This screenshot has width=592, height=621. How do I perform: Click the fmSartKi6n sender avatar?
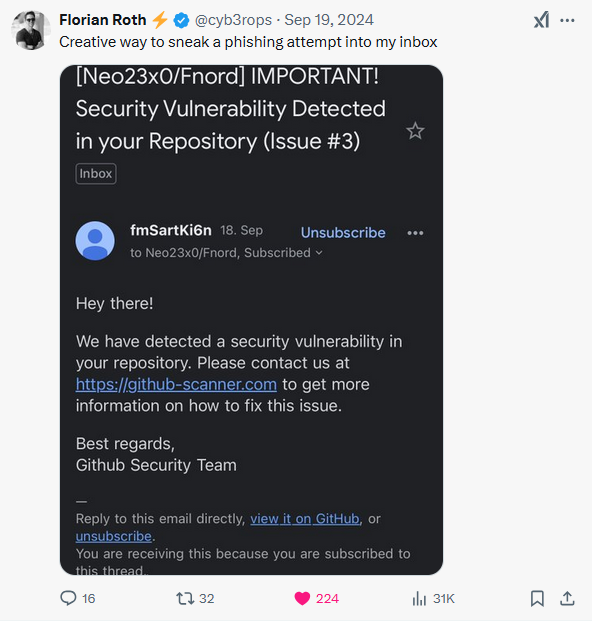coord(95,241)
